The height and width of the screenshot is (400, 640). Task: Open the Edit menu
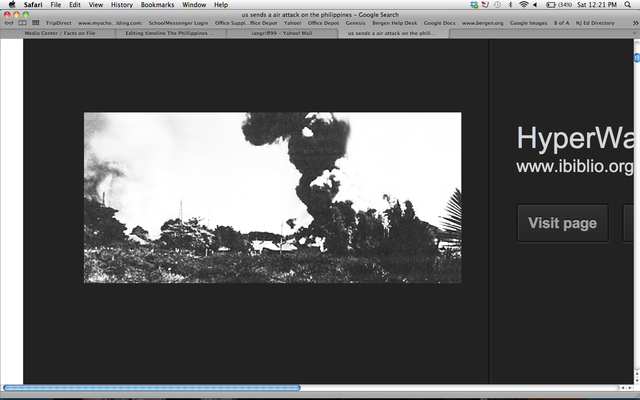coord(75,5)
